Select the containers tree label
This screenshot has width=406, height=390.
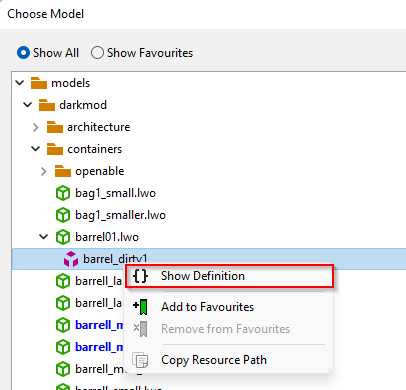[x=95, y=149]
